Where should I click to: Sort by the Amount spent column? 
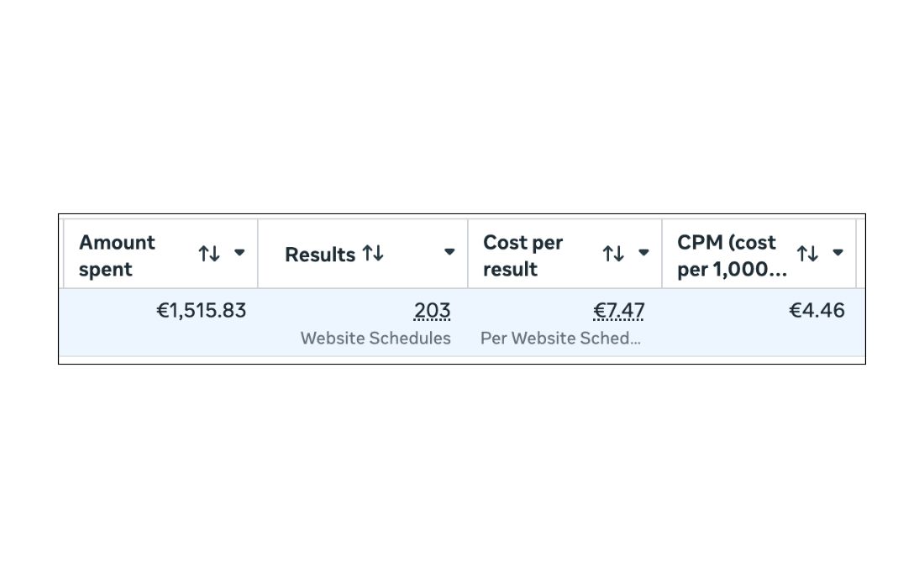coord(209,253)
